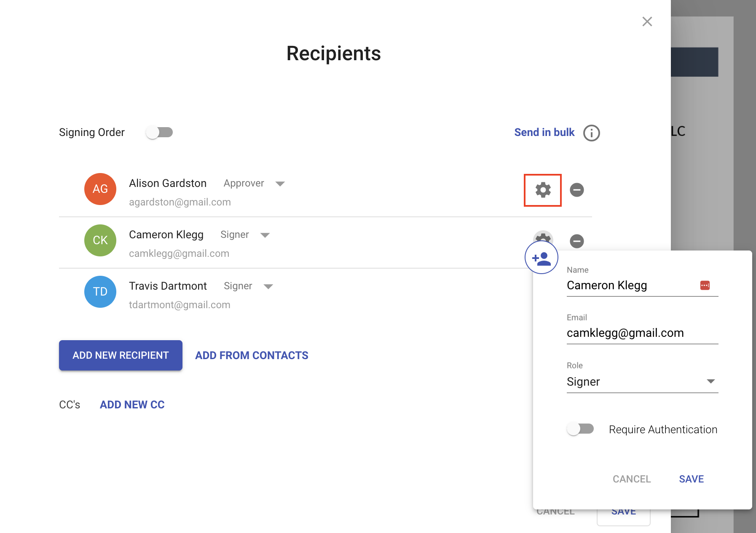The height and width of the screenshot is (533, 756).
Task: Click the red icon in Name field
Action: point(705,285)
